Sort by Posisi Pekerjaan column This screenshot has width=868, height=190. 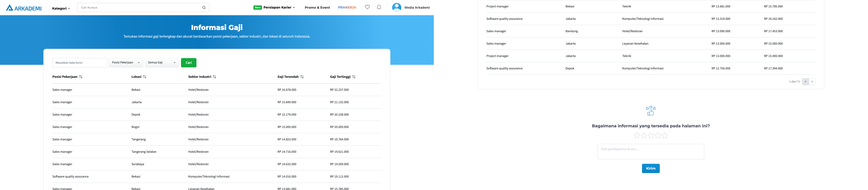(81, 77)
